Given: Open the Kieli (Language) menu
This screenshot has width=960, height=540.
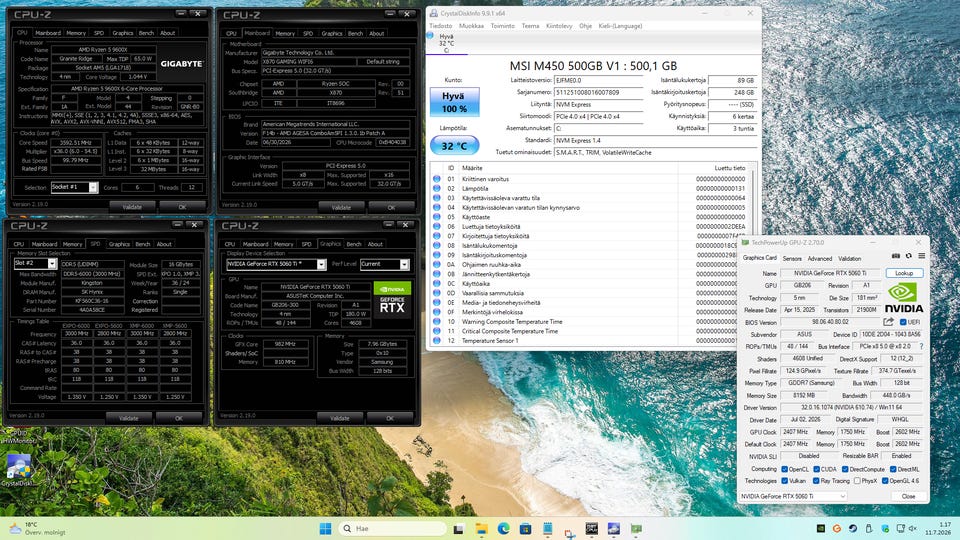Looking at the screenshot, I should pos(620,26).
